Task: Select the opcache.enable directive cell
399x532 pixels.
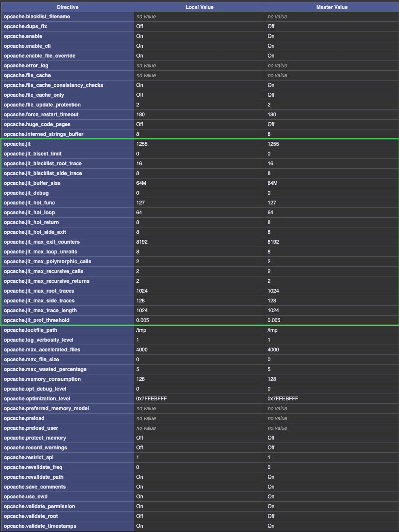Action: 23,36
